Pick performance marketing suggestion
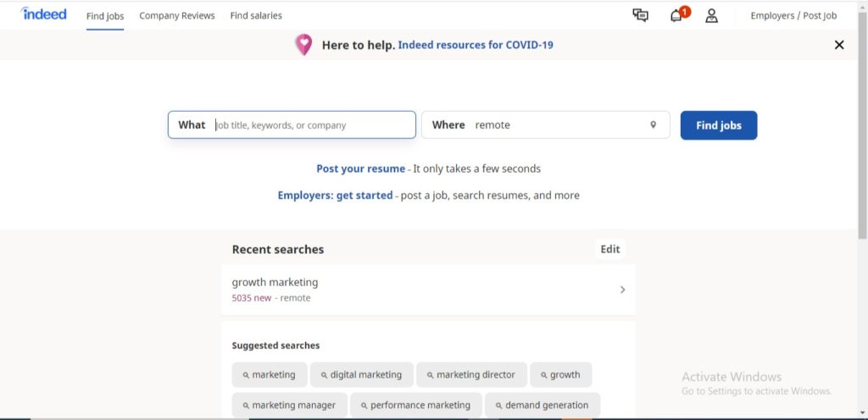The width and height of the screenshot is (868, 420). 415,405
